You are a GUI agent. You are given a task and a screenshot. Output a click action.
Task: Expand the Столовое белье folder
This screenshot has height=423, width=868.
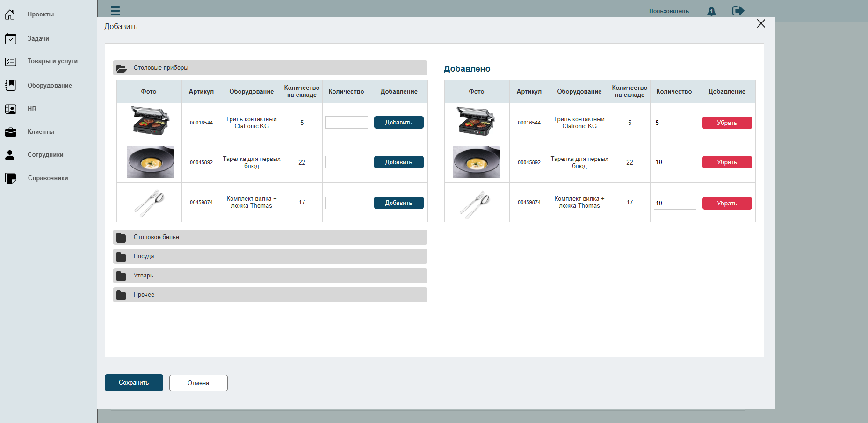tap(270, 237)
